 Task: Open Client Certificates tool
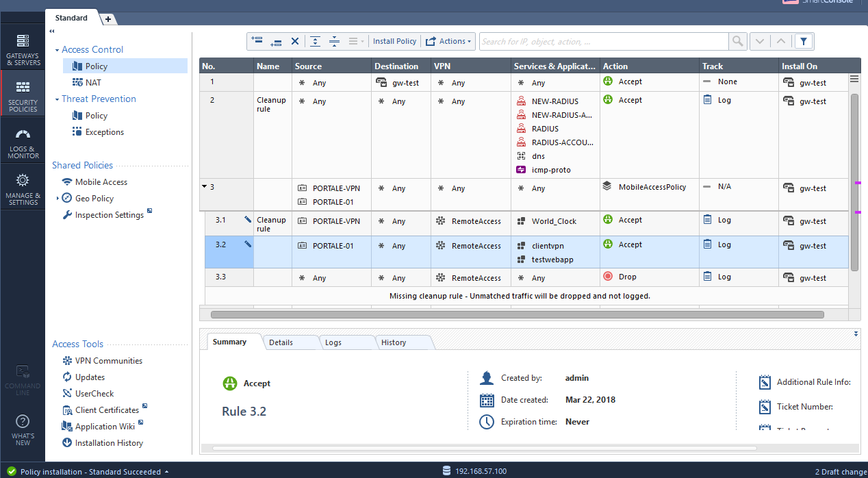coord(107,410)
